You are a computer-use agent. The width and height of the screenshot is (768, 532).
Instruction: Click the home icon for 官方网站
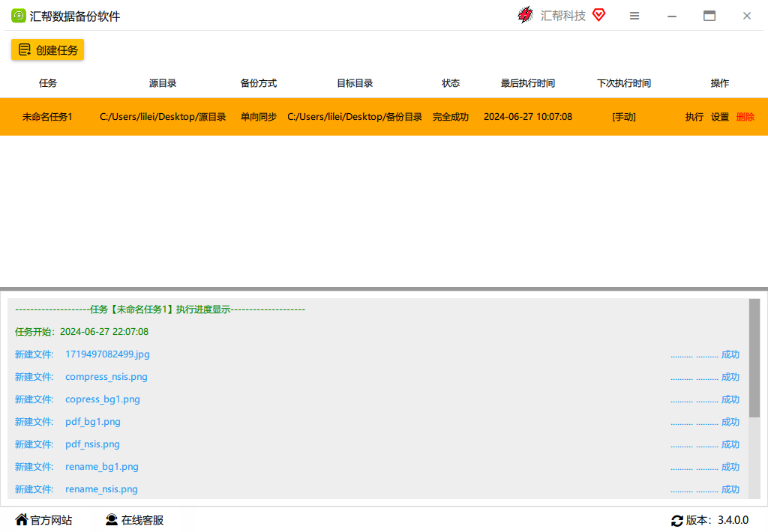tap(21, 519)
